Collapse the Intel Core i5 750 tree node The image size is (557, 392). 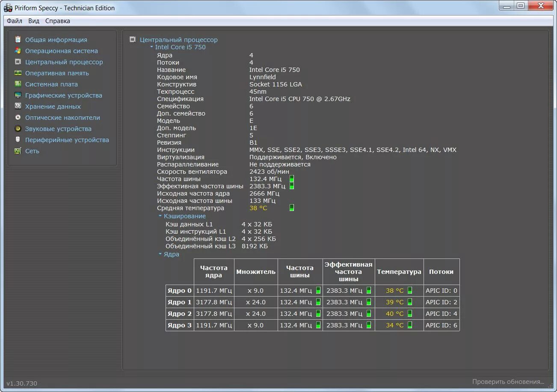151,47
